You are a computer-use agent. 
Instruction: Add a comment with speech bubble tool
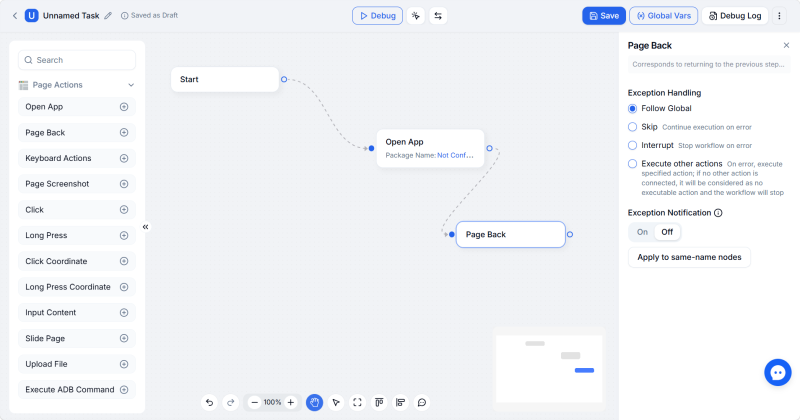point(422,403)
